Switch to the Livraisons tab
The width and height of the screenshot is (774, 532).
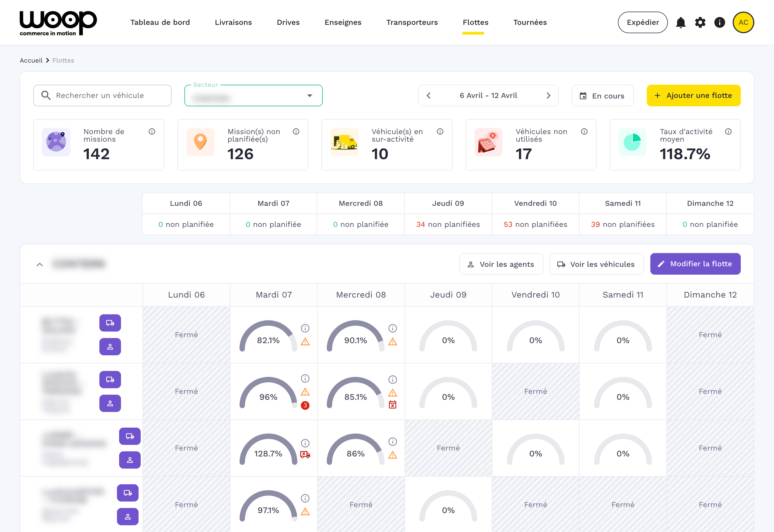coord(233,22)
